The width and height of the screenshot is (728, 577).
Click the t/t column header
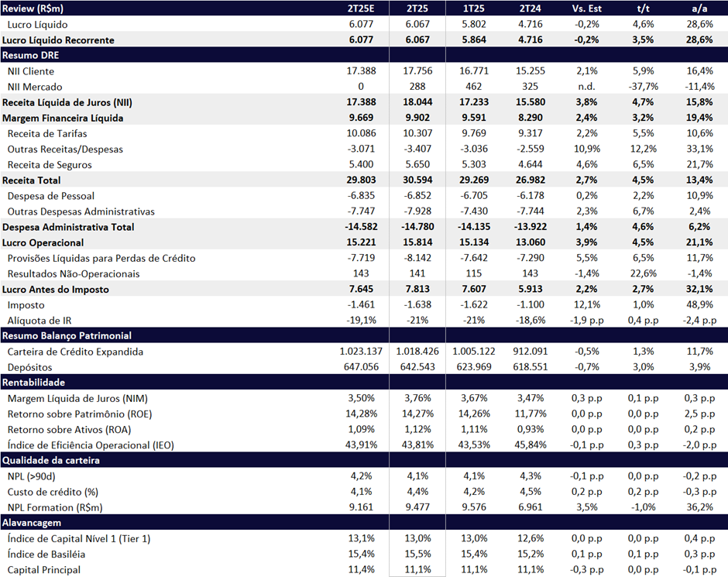(x=643, y=9)
